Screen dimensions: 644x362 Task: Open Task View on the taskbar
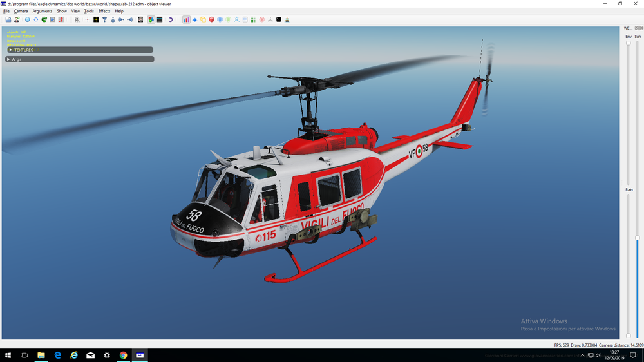point(24,356)
